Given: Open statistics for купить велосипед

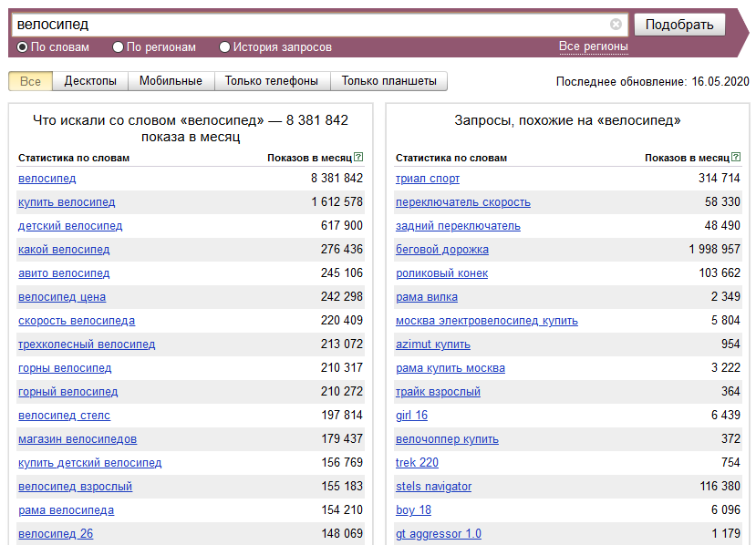Looking at the screenshot, I should pyautogui.click(x=67, y=202).
